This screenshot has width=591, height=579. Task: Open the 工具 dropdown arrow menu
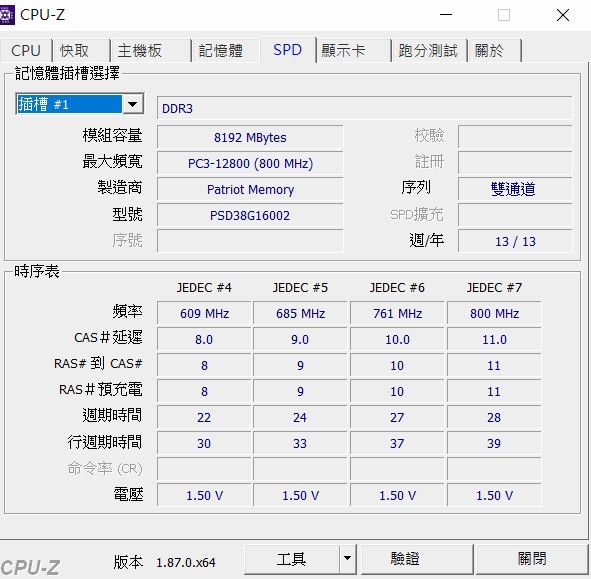[348, 559]
